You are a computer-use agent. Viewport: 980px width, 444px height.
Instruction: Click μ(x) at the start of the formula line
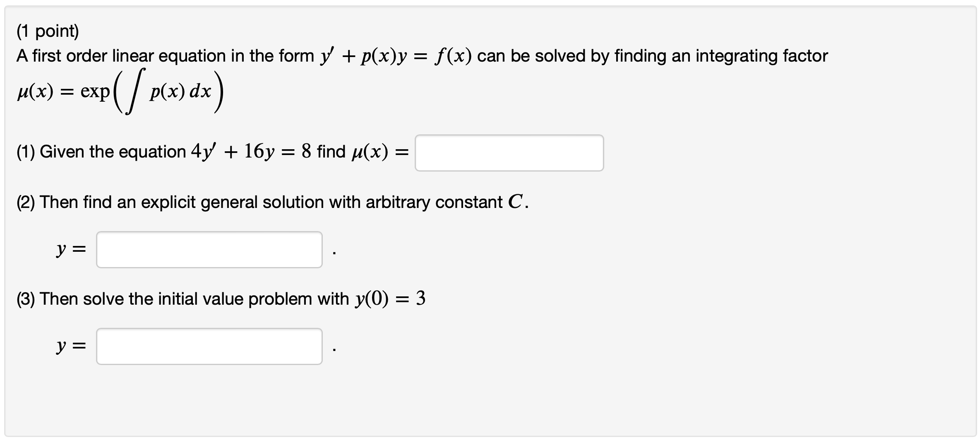tap(35, 92)
